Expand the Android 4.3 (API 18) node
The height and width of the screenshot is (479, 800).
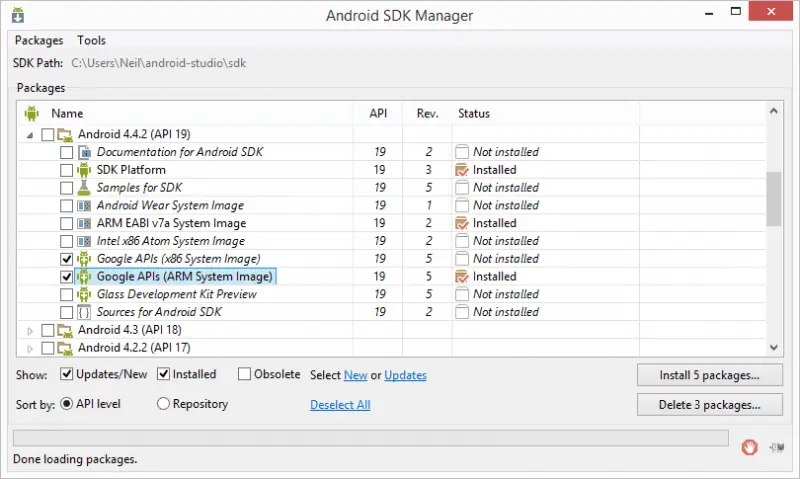30,330
